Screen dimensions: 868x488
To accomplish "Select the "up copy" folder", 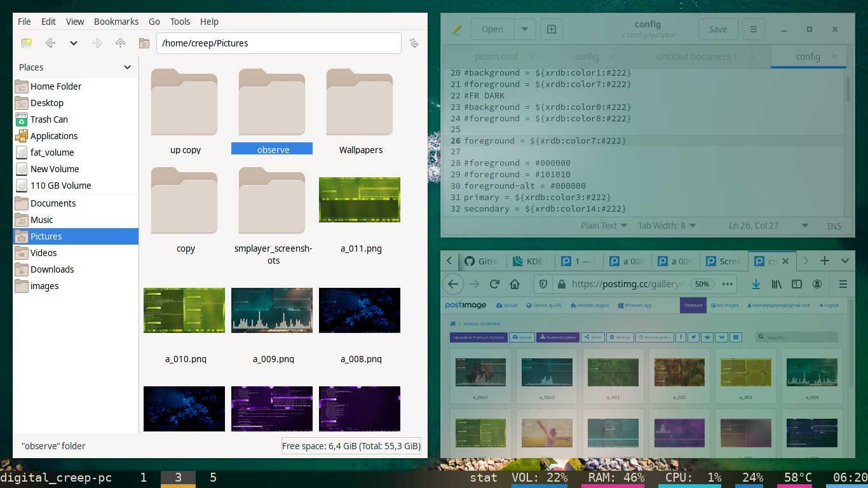I will pyautogui.click(x=185, y=112).
